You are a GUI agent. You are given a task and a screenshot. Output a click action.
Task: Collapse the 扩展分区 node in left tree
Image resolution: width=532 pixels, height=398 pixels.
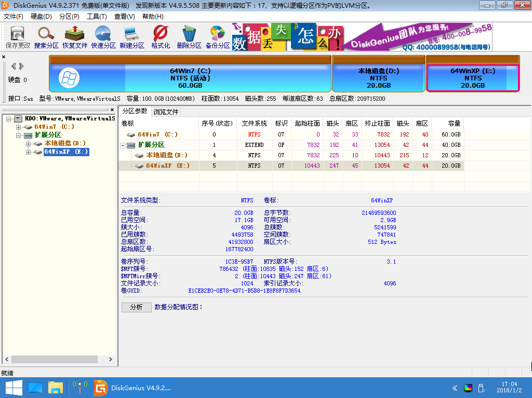(19, 135)
